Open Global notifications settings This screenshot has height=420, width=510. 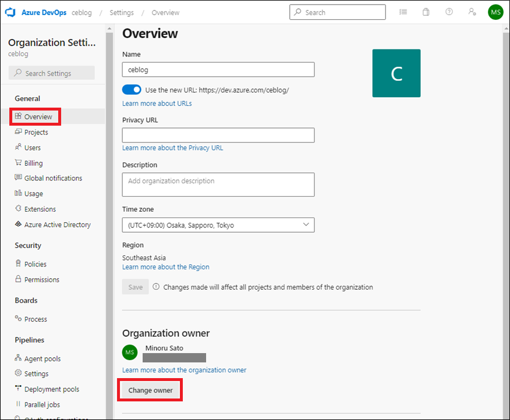pos(53,178)
